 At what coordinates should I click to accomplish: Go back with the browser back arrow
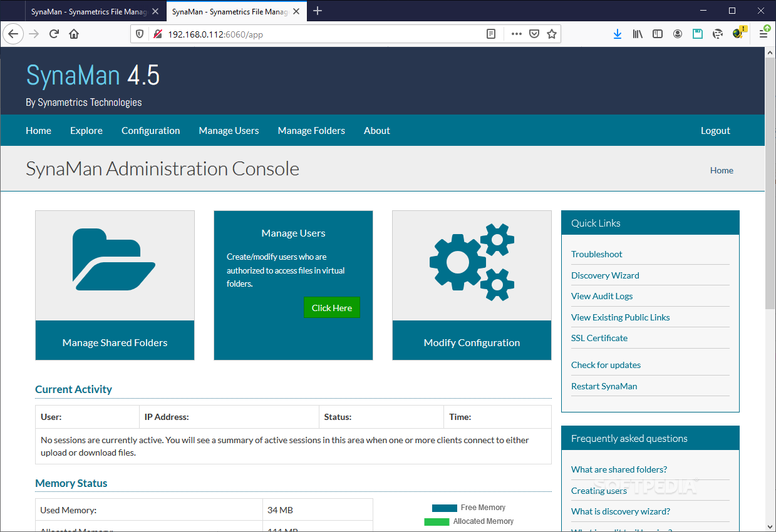[x=14, y=34]
